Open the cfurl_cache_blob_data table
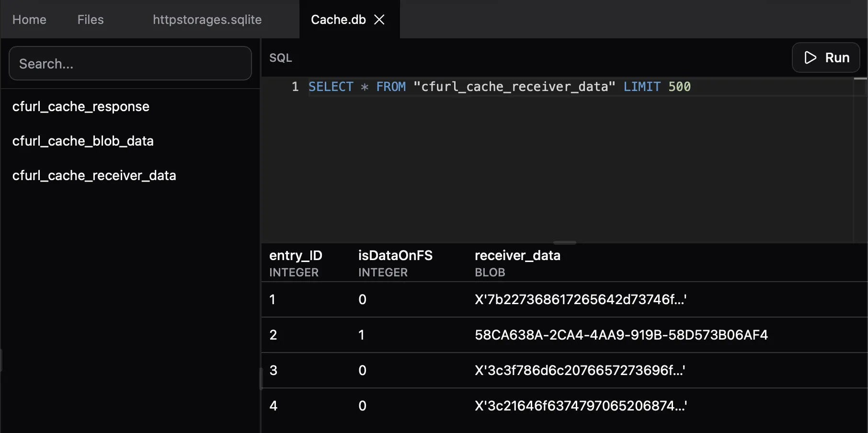The image size is (868, 433). (x=83, y=141)
